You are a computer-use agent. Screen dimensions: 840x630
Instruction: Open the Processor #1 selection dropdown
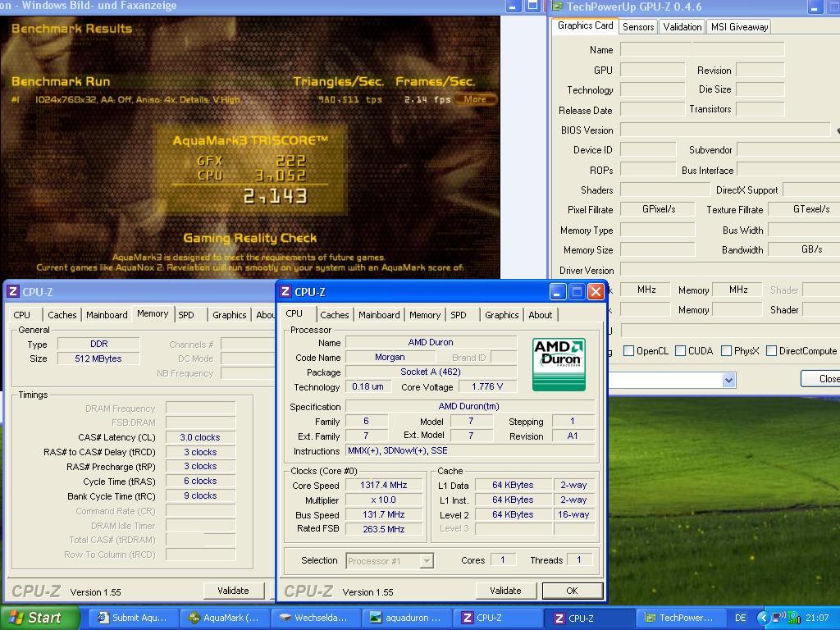[390, 561]
